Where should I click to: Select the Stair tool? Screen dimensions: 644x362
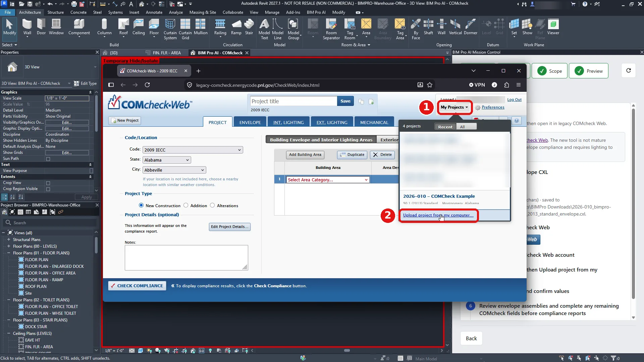[249, 27]
